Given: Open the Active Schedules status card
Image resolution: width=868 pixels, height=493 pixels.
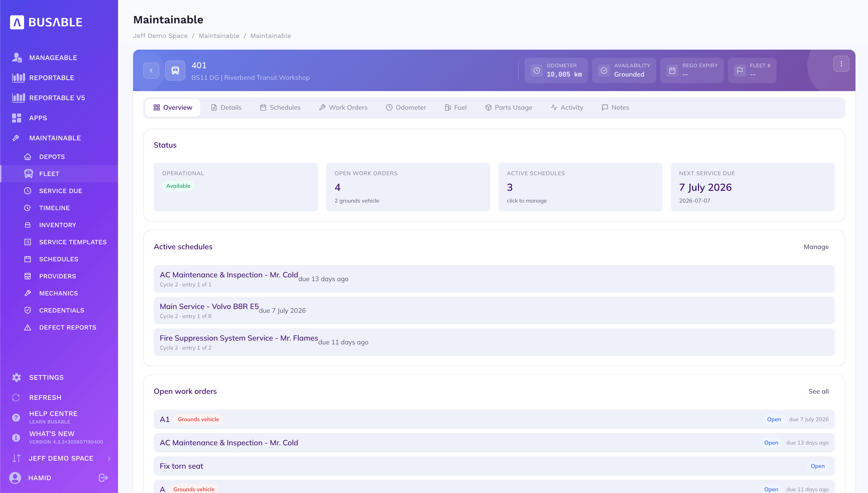Looking at the screenshot, I should (x=580, y=187).
